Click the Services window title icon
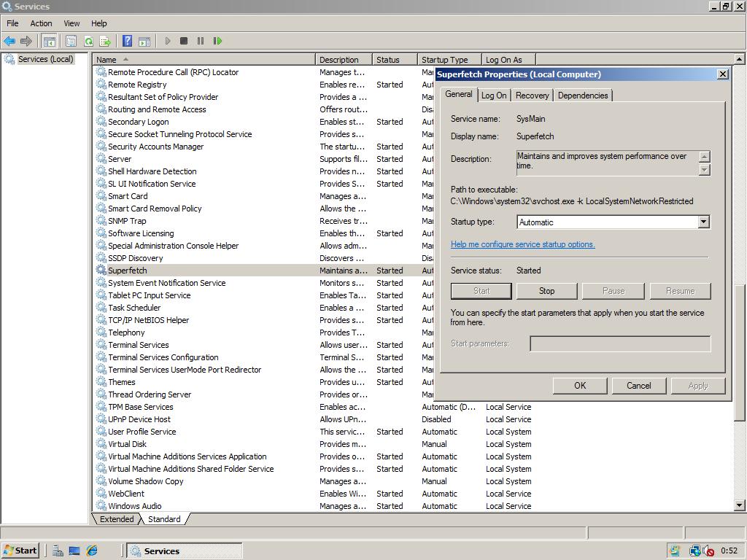This screenshot has height=560, width=747. click(x=7, y=6)
